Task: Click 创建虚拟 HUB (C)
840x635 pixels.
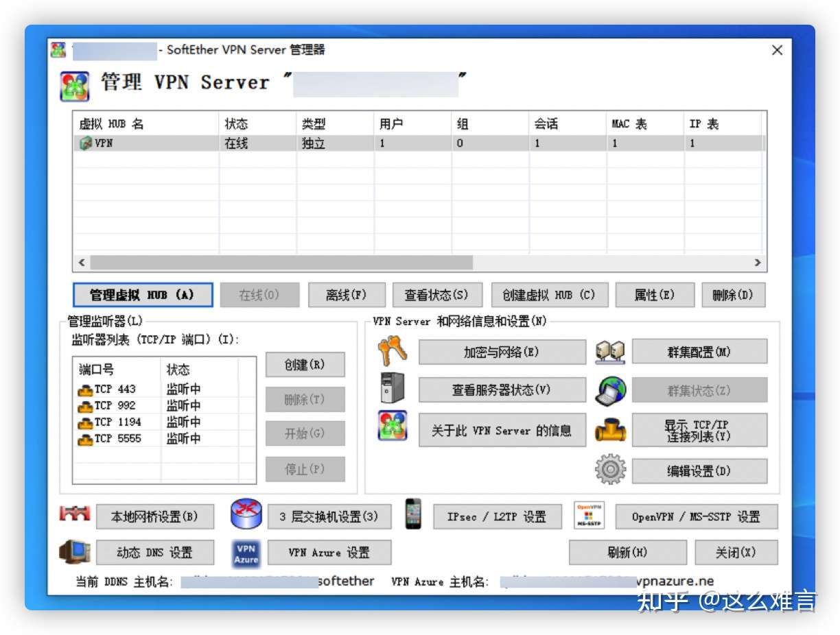Action: pyautogui.click(x=549, y=296)
